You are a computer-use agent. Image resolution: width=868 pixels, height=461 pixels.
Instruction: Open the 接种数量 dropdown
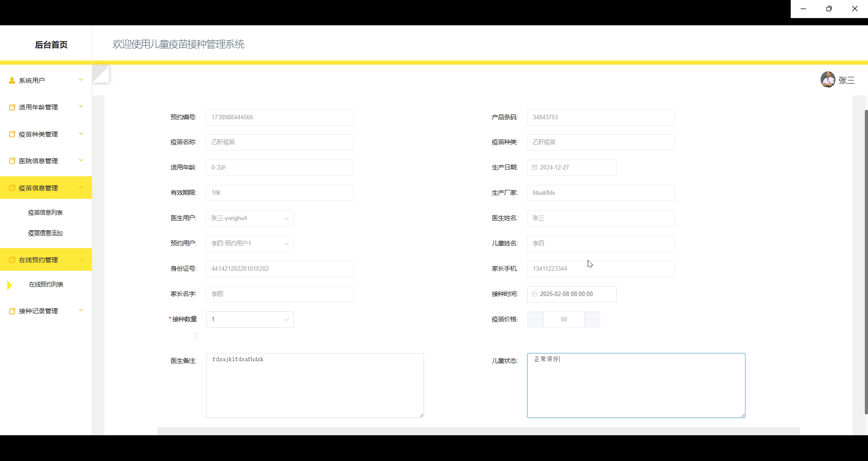[x=250, y=319]
